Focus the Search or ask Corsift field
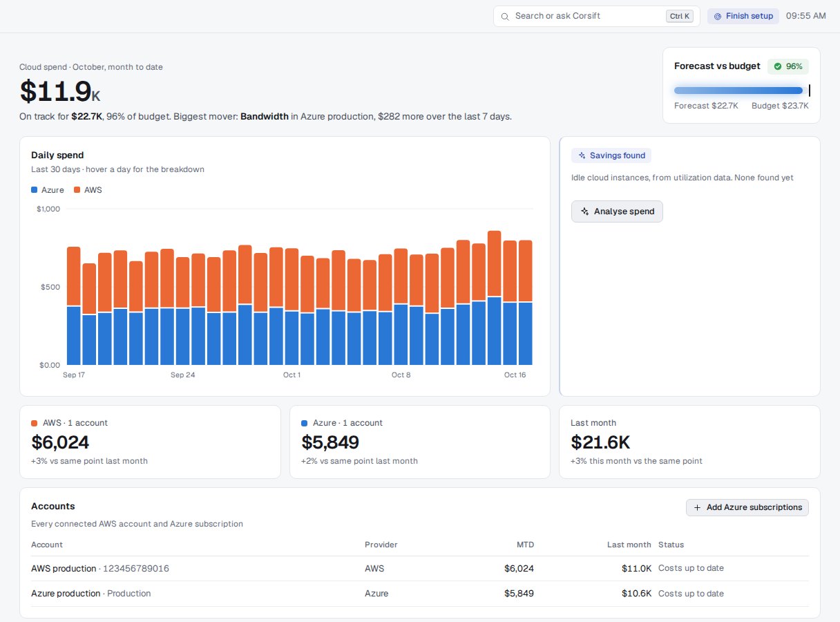Image resolution: width=840 pixels, height=622 pixels. [597, 16]
